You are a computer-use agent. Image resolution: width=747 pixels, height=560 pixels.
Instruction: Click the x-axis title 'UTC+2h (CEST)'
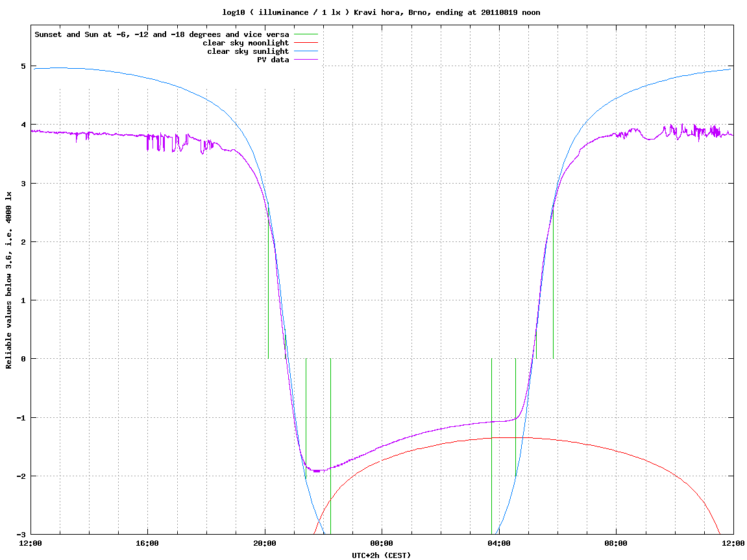[x=381, y=555]
